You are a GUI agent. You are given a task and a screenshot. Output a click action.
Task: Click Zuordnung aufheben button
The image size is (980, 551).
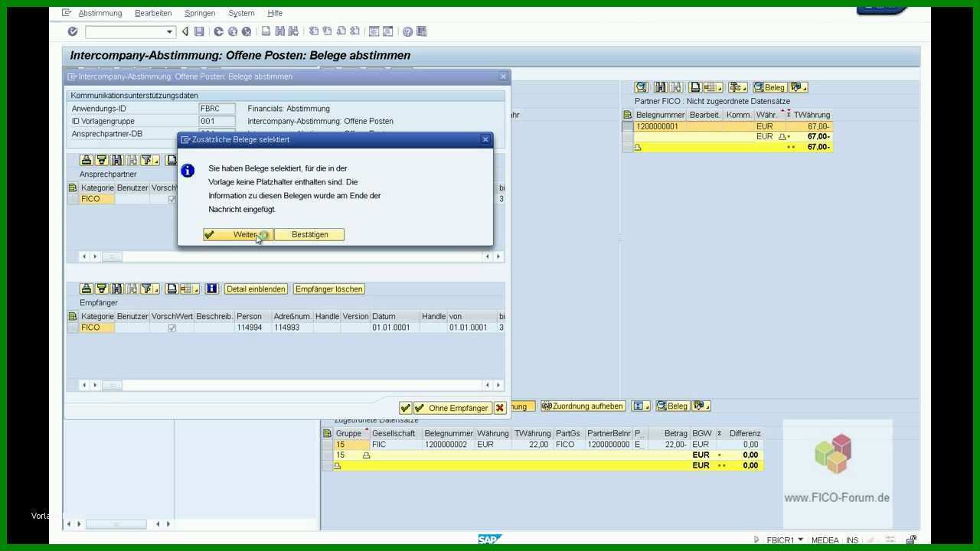pos(583,406)
